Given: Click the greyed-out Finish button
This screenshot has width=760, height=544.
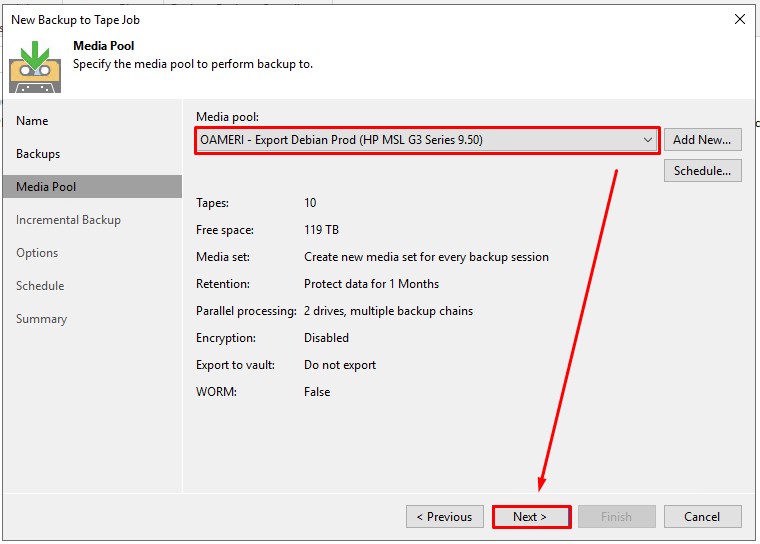Looking at the screenshot, I should [x=616, y=517].
